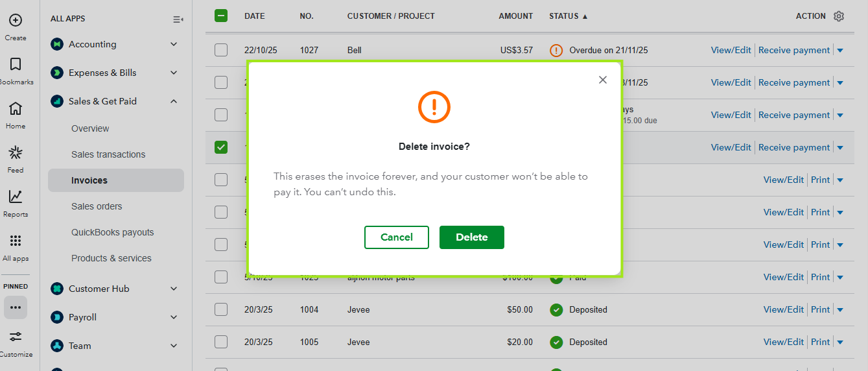Click the Cancel button in dialog
The height and width of the screenshot is (371, 868).
click(397, 237)
